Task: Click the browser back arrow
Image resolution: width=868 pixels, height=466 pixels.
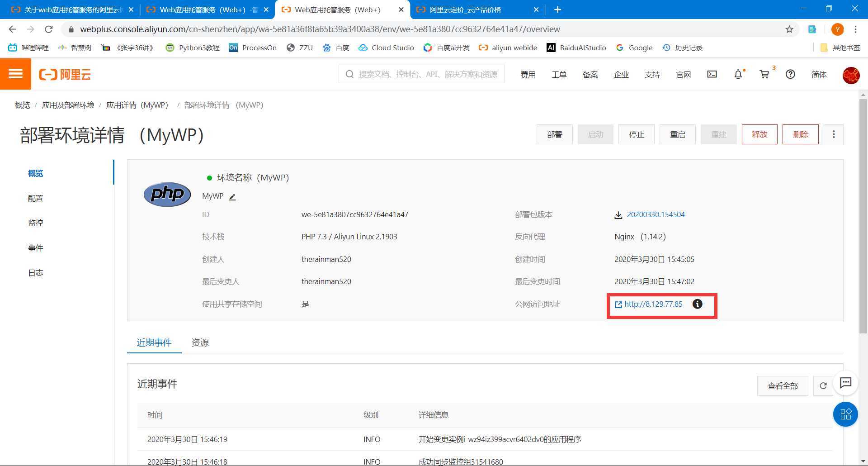Action: (x=12, y=29)
